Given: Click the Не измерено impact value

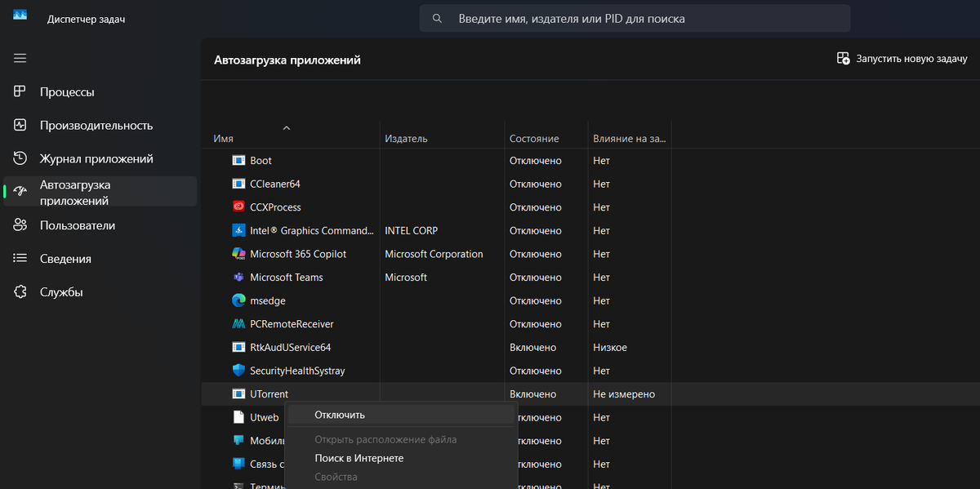Looking at the screenshot, I should point(624,394).
